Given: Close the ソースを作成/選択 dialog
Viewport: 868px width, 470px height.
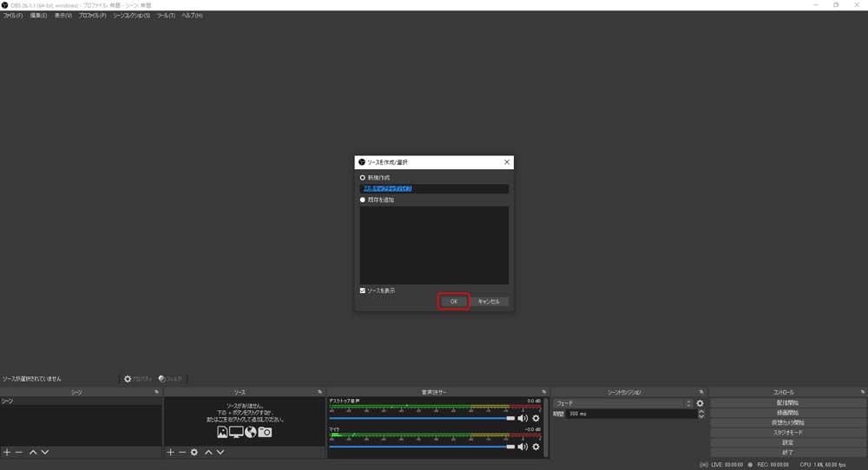Looking at the screenshot, I should [507, 162].
